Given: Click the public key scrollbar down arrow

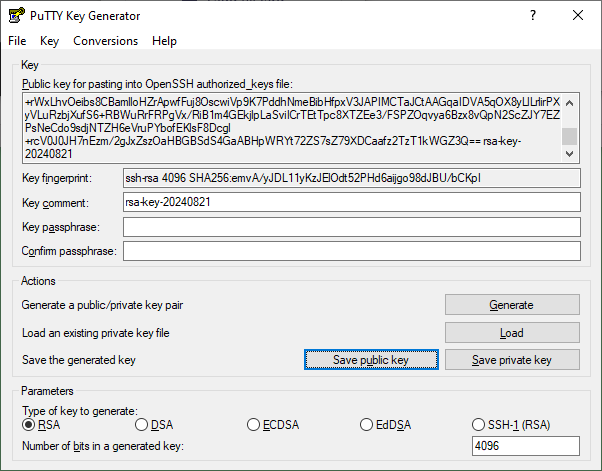Looking at the screenshot, I should pyautogui.click(x=570, y=154).
